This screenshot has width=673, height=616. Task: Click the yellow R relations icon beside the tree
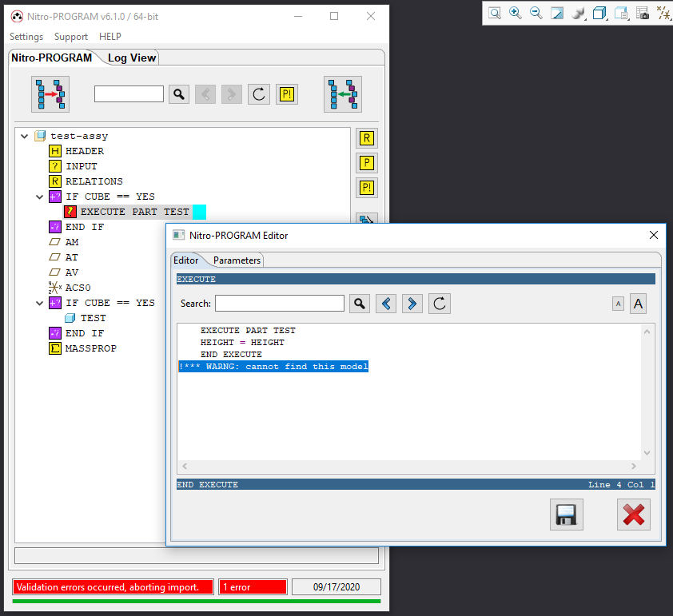pos(366,137)
